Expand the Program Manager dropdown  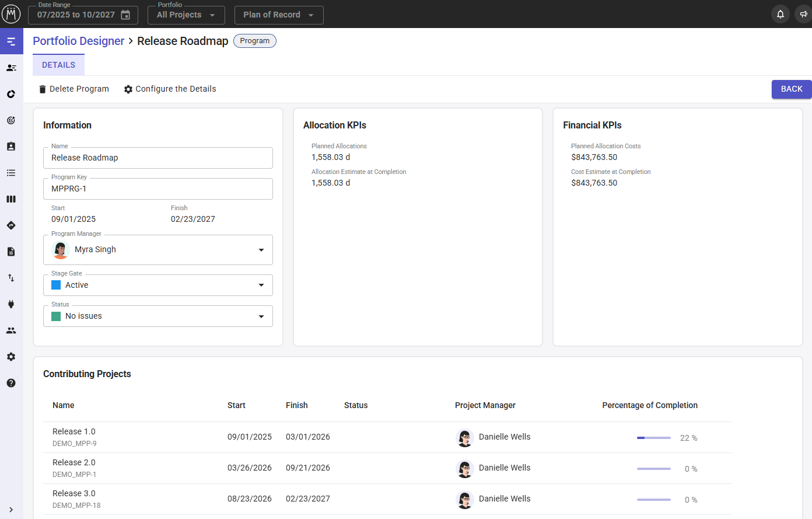point(261,250)
